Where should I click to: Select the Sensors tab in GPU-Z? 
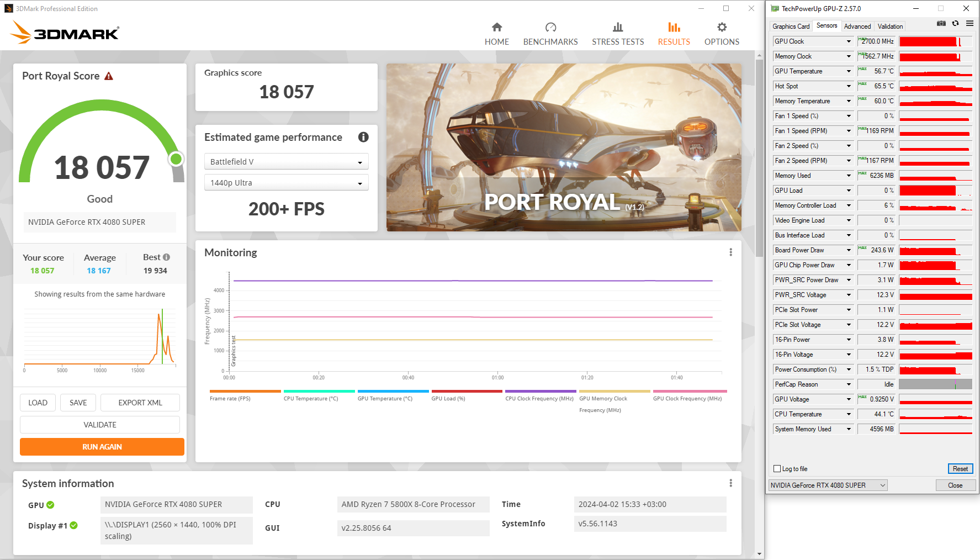(x=827, y=25)
